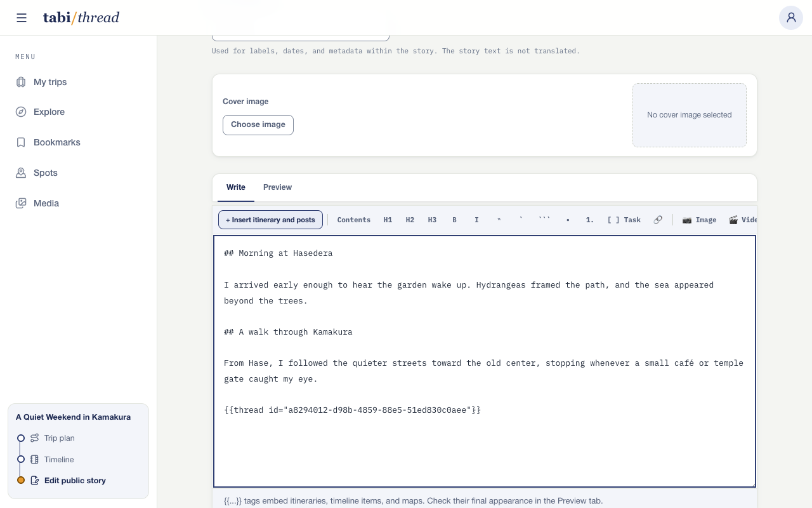Select Edit public story step

(75, 481)
